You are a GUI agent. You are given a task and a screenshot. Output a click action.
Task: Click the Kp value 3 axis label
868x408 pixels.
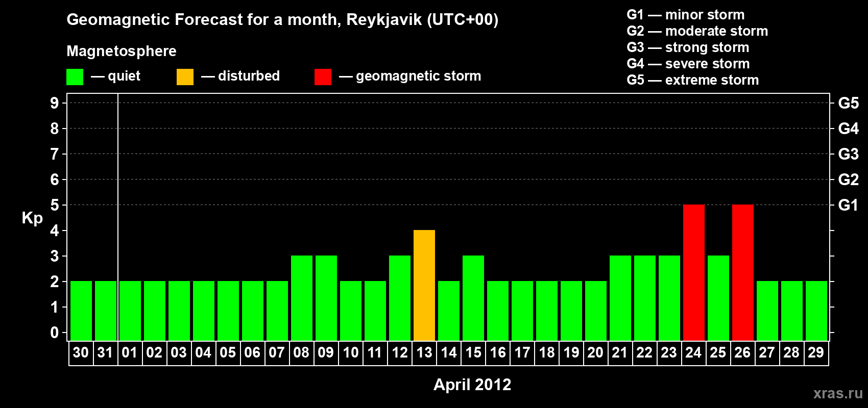coord(55,256)
